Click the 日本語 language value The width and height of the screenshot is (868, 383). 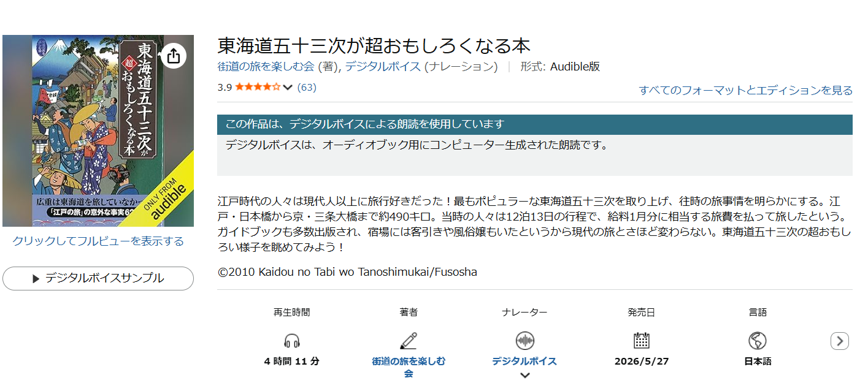tap(758, 361)
